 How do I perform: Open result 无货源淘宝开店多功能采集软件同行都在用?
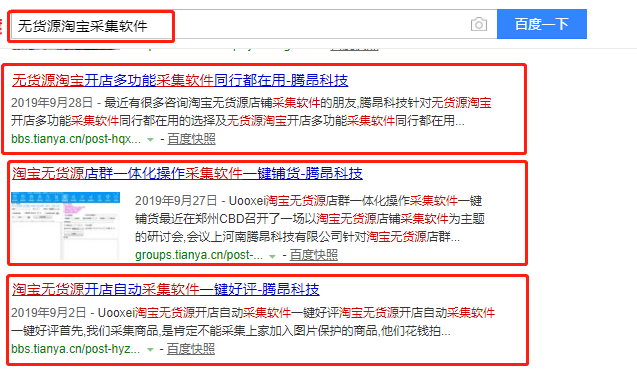180,80
